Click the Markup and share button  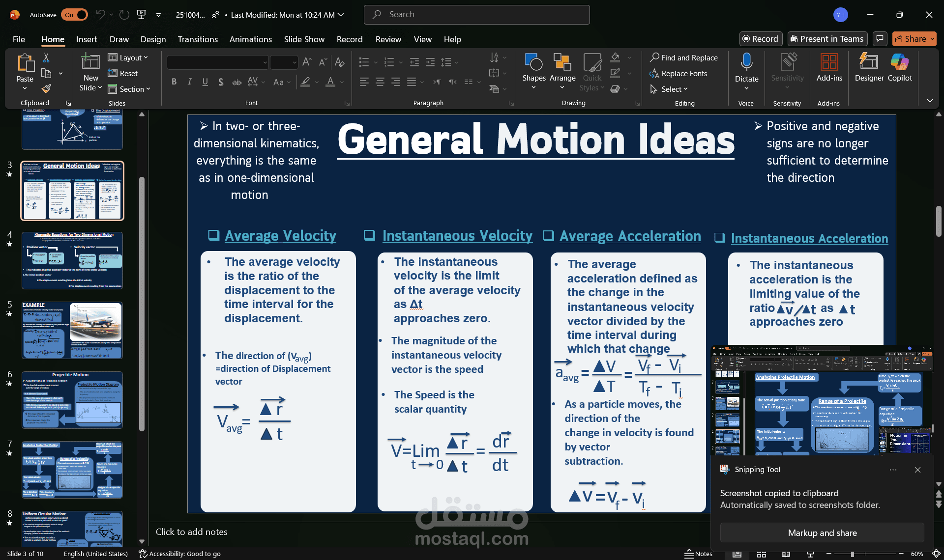tap(822, 533)
